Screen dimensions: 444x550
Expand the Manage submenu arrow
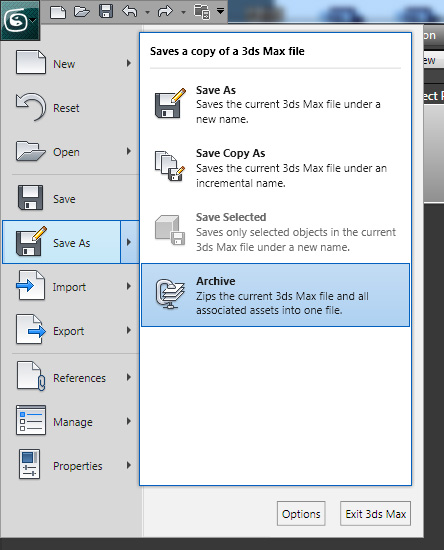point(129,421)
